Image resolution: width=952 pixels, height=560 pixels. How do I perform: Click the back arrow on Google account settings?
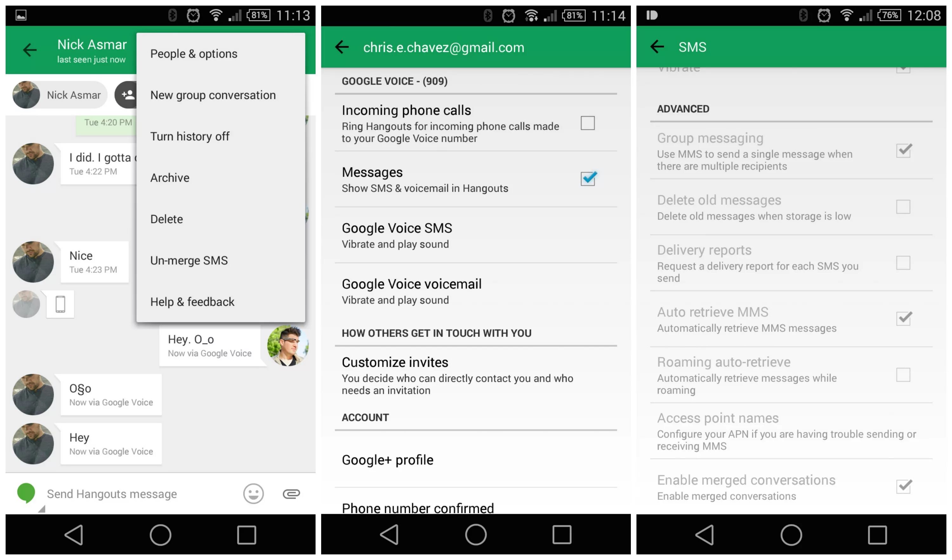344,47
